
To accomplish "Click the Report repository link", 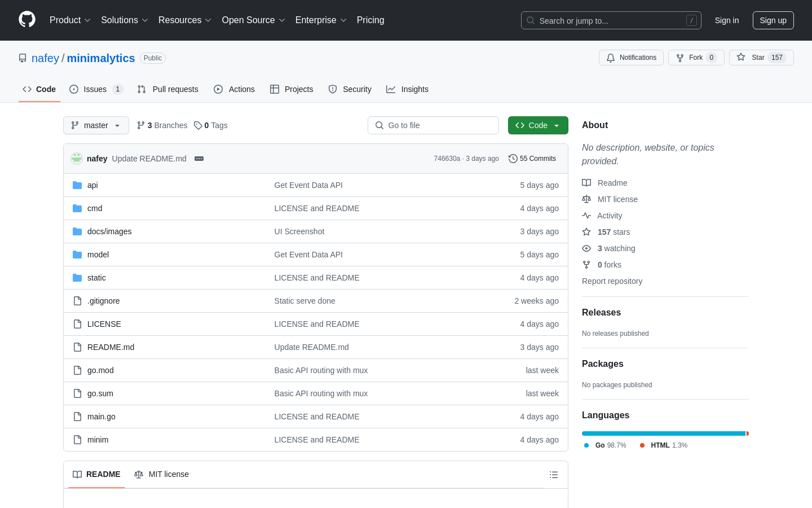I will [x=612, y=281].
